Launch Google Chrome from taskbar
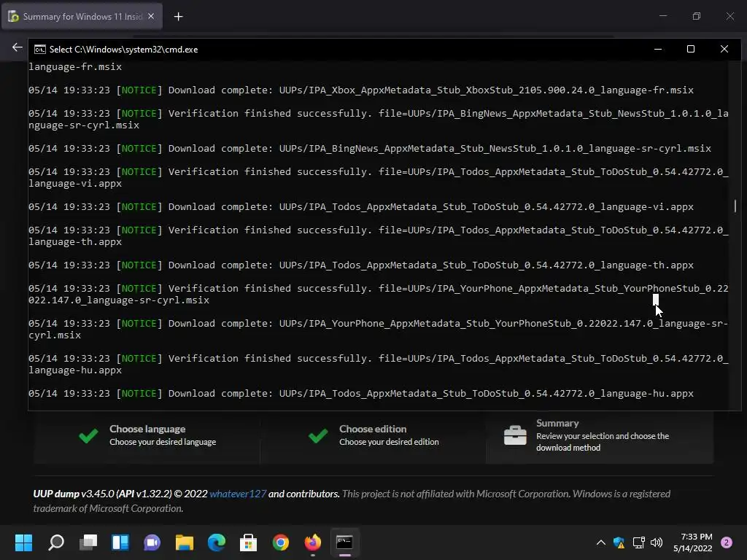Screen dimensions: 747x560 pos(281,542)
